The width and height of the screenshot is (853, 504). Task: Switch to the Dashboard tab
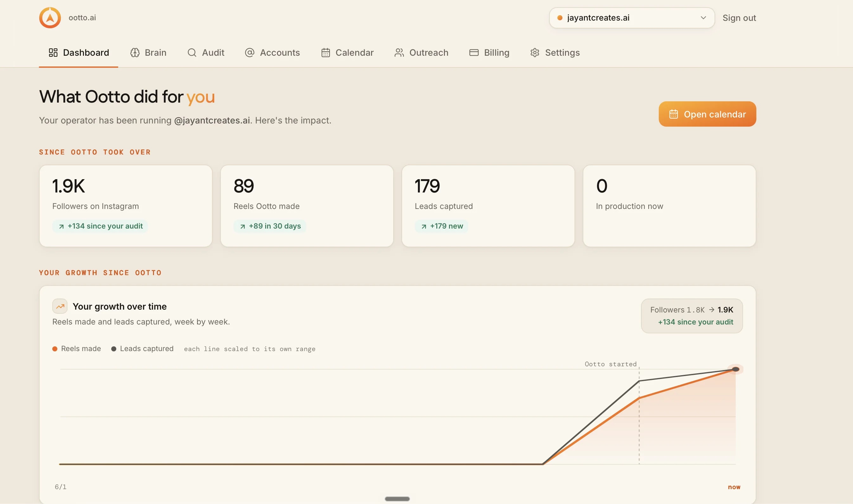[79, 53]
